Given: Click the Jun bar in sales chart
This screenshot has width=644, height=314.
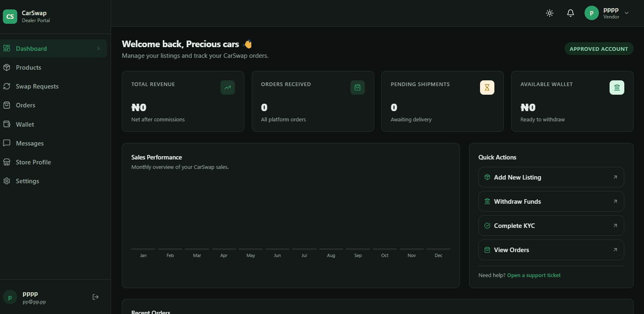Looking at the screenshot, I should (x=278, y=249).
